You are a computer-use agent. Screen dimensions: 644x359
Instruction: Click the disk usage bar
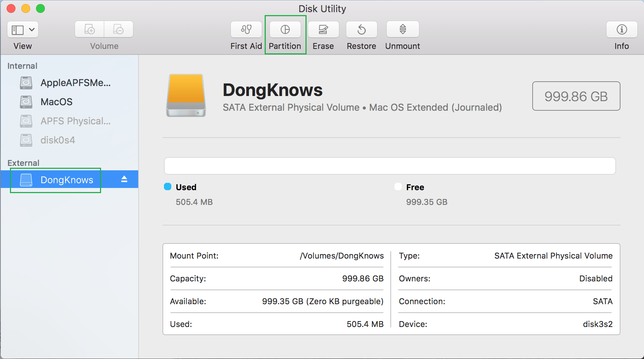[x=390, y=166]
